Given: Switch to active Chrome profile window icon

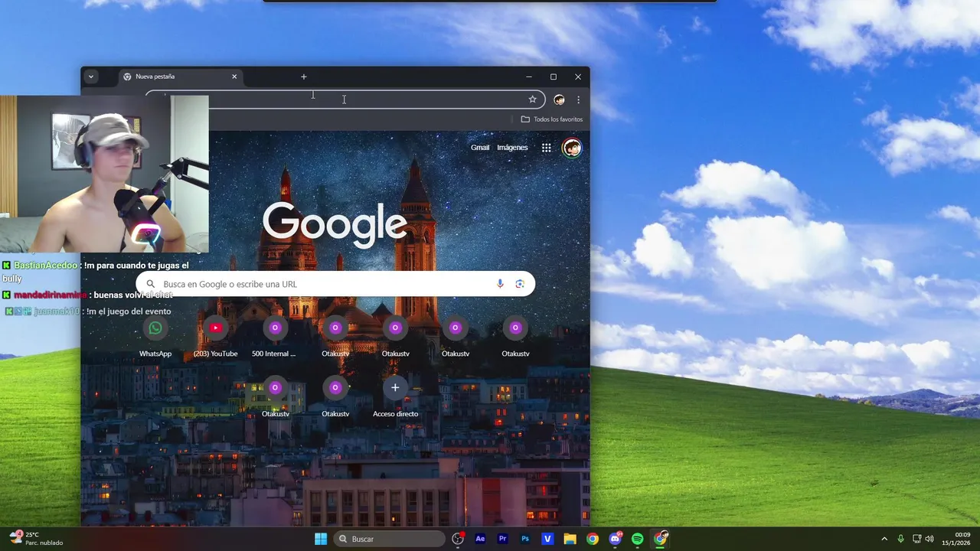Looking at the screenshot, I should pyautogui.click(x=660, y=539).
